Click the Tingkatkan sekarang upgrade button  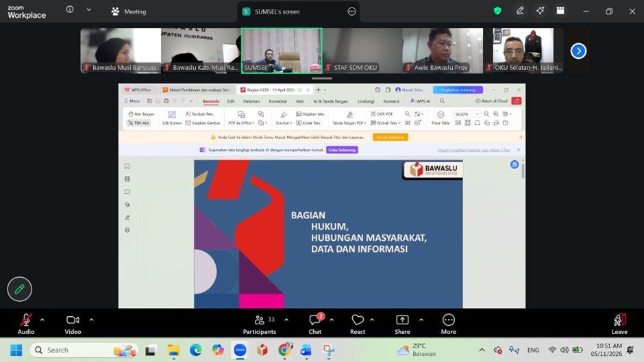458,90
